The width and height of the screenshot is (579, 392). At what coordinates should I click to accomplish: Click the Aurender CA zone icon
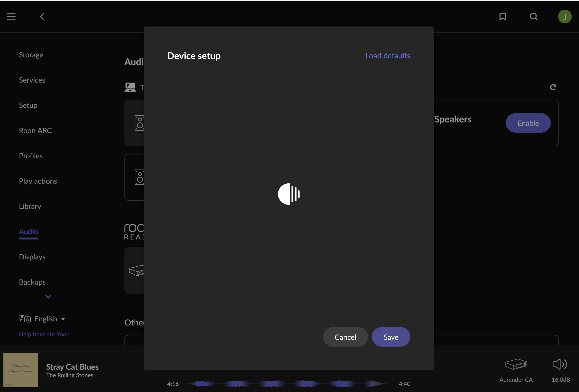point(516,364)
